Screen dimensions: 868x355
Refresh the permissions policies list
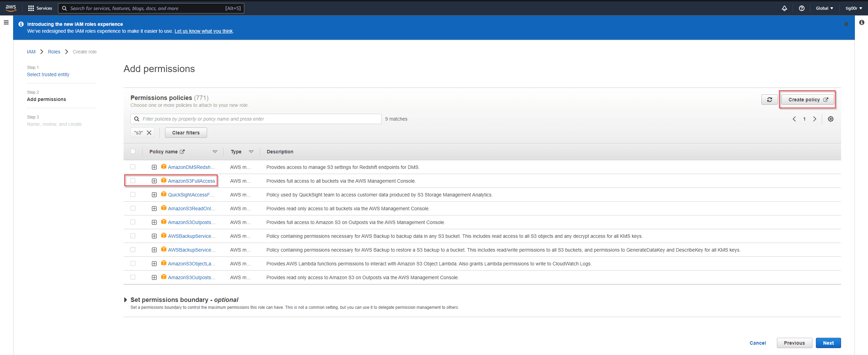pyautogui.click(x=769, y=100)
